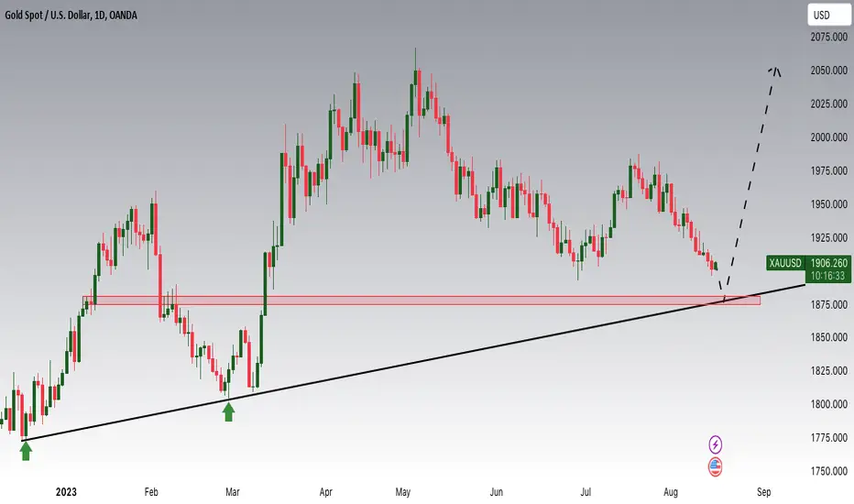Click the 1775.000 price axis label
The image size is (854, 504).
pyautogui.click(x=829, y=437)
